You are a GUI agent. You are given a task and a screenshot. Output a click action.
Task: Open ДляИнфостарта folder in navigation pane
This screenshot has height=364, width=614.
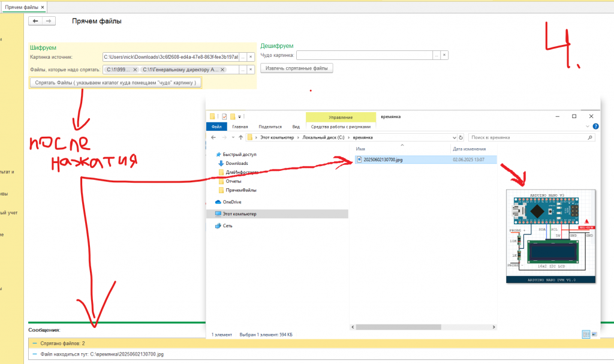pyautogui.click(x=242, y=172)
